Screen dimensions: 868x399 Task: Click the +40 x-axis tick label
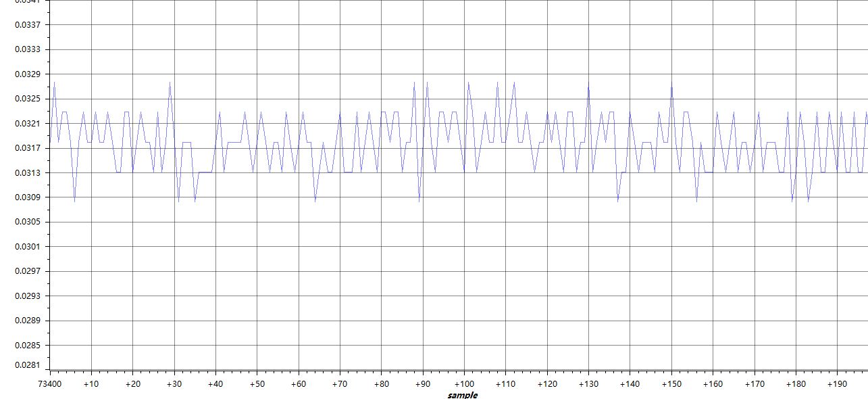tap(215, 383)
